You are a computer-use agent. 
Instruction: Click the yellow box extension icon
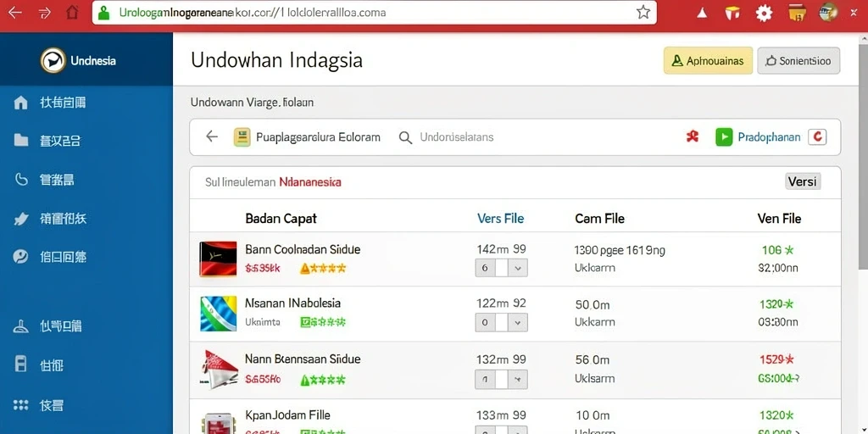(x=797, y=13)
